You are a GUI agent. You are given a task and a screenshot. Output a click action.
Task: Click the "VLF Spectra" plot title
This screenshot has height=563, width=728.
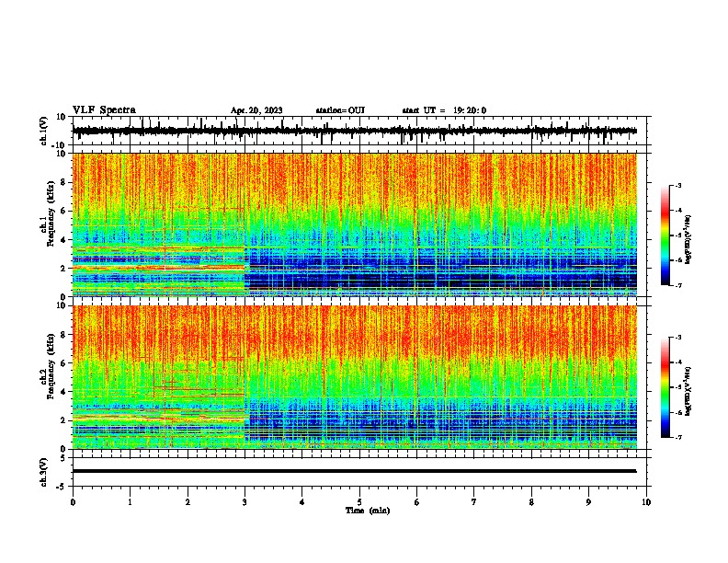pos(104,110)
